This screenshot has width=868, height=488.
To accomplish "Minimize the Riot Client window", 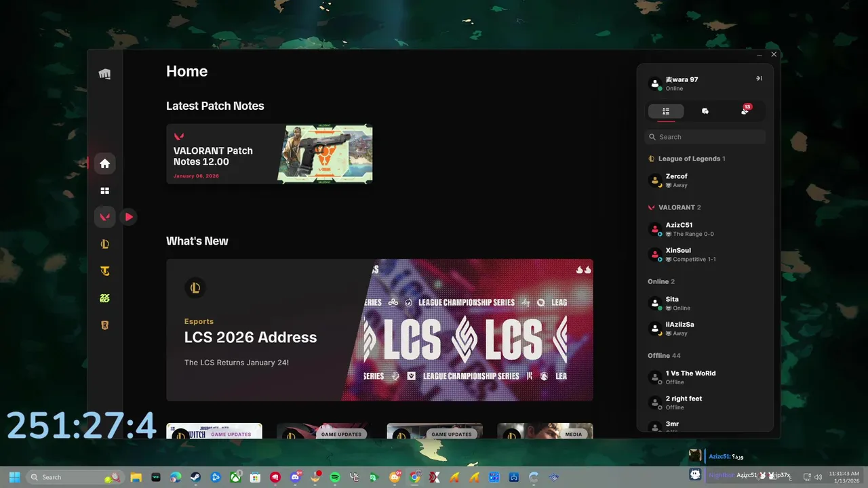I will point(759,55).
